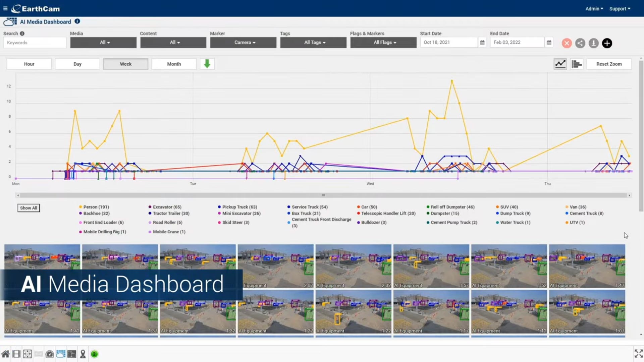Click the Start Date field Oct 18, 2021
Viewport: 644px width, 362px height.
(449, 43)
